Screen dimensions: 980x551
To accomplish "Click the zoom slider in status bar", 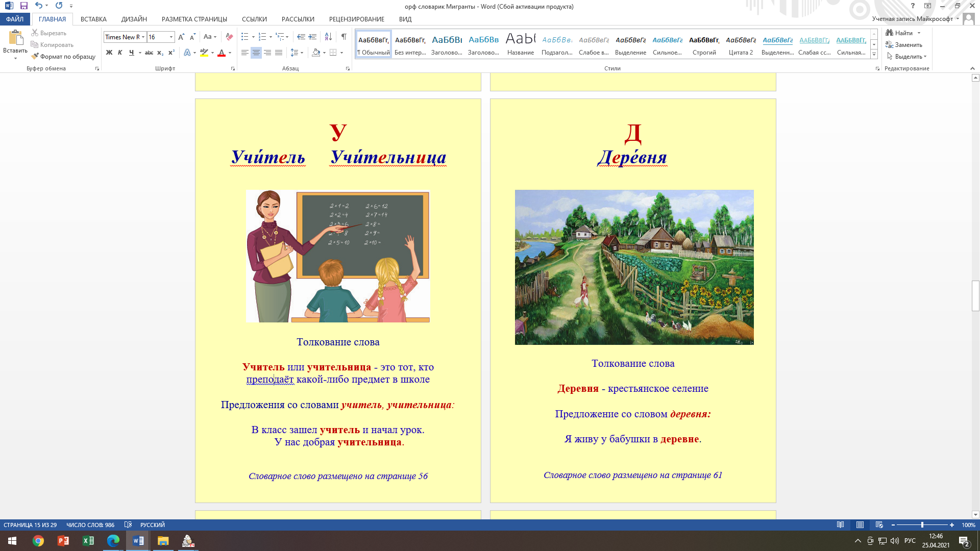I will pos(922,525).
